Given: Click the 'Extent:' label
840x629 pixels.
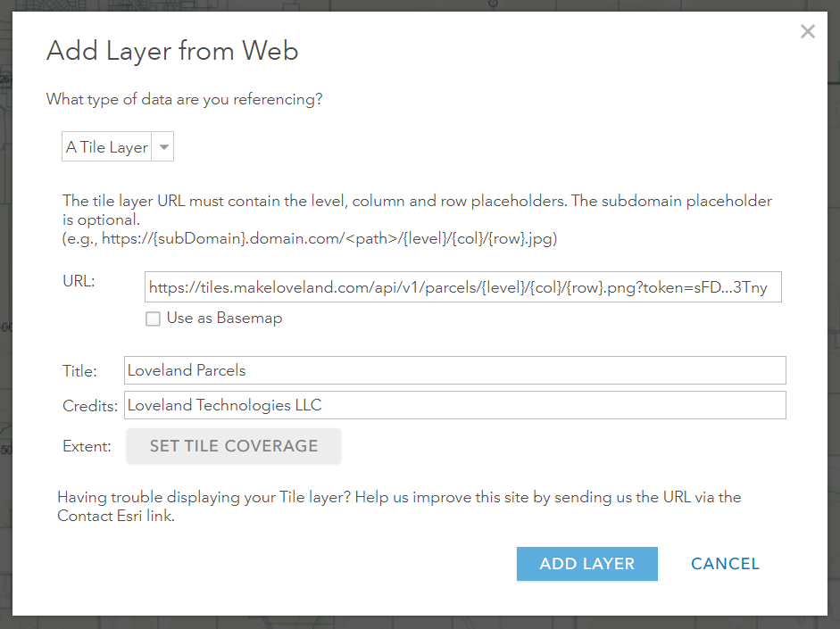Looking at the screenshot, I should [x=87, y=446].
